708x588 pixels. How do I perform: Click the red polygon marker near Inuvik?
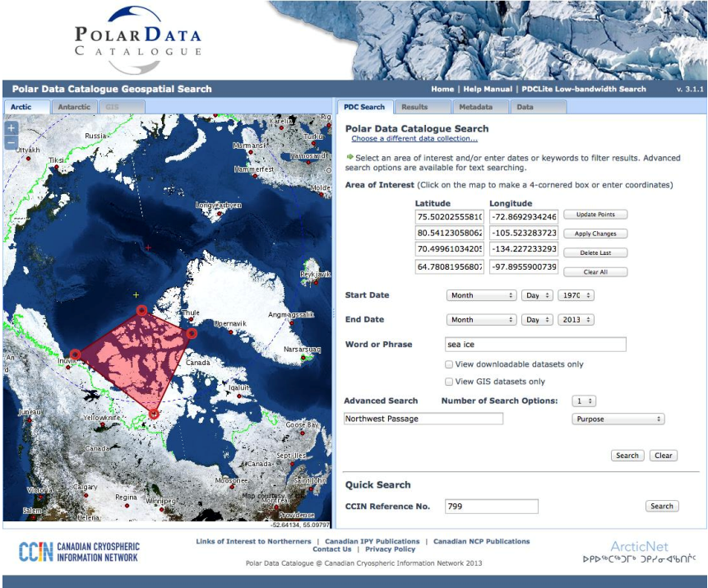click(x=75, y=354)
